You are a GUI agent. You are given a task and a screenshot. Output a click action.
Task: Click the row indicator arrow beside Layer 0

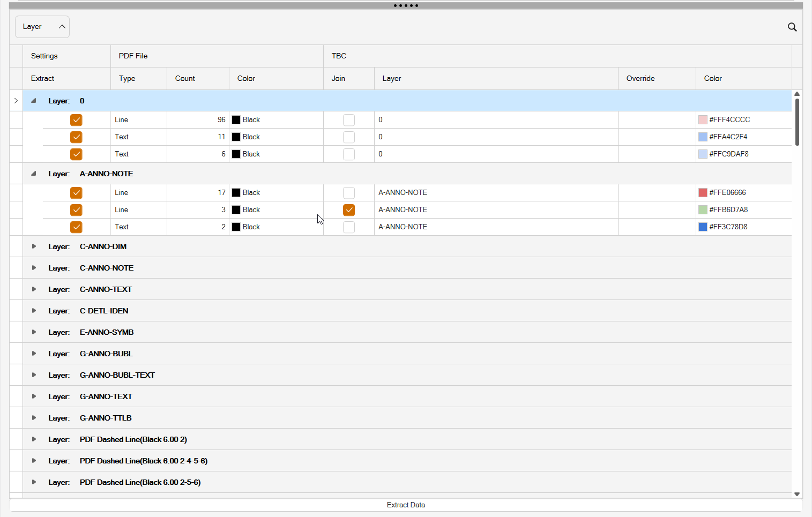[16, 101]
